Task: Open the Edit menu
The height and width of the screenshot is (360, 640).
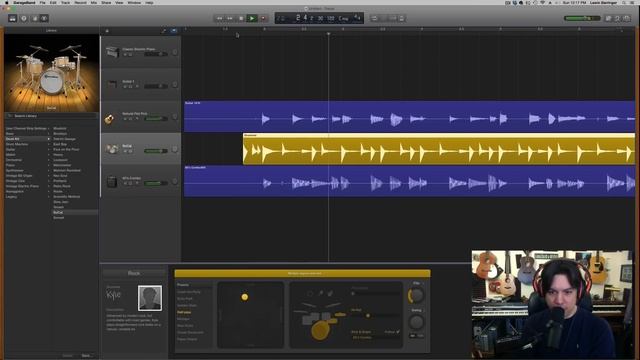Action: pyautogui.click(x=53, y=2)
